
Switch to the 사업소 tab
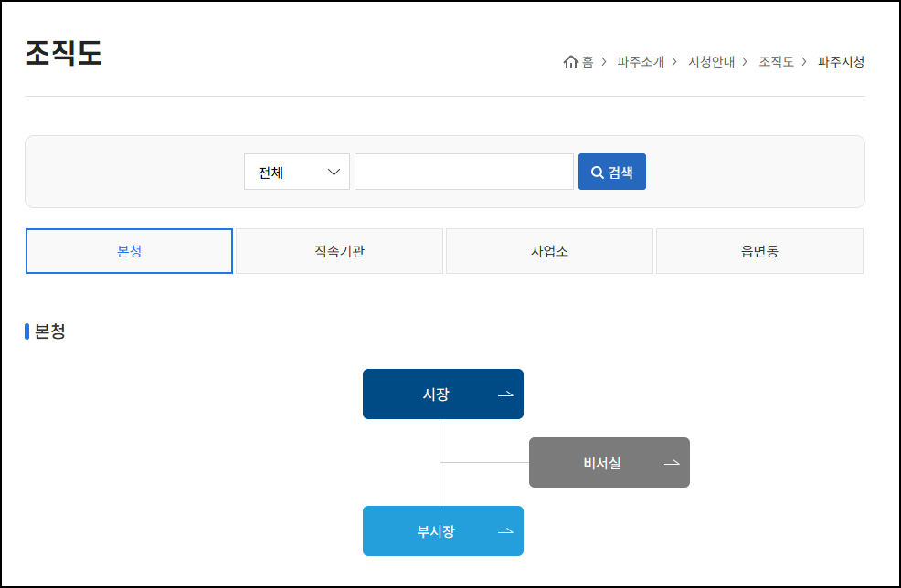point(549,250)
